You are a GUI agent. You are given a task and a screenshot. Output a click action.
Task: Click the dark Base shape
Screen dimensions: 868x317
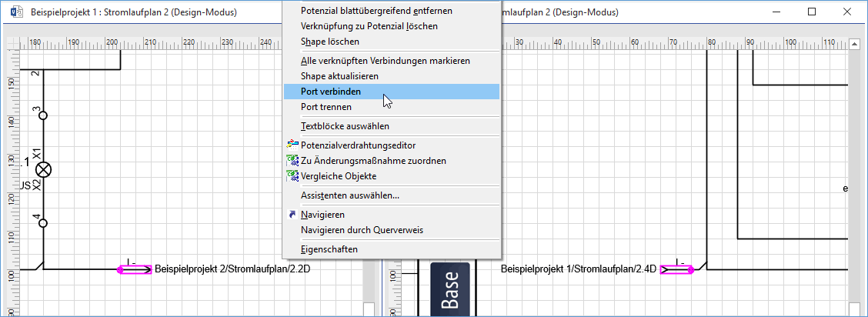coord(449,290)
